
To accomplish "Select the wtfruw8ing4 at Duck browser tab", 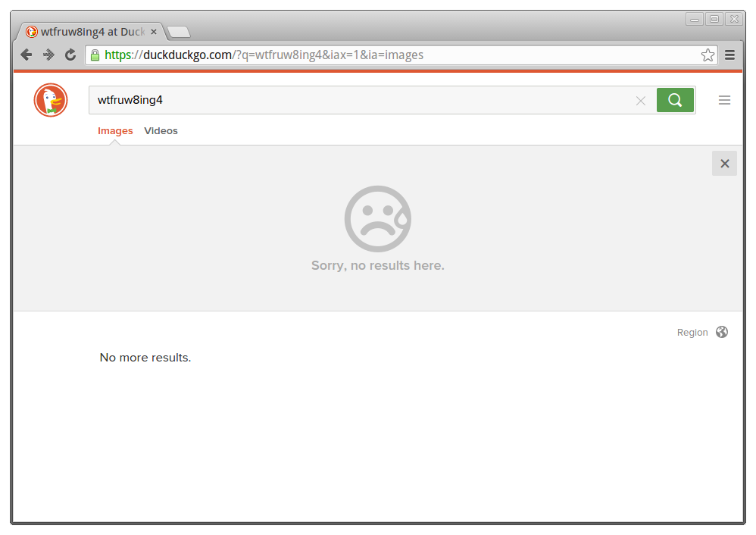I will [x=92, y=32].
